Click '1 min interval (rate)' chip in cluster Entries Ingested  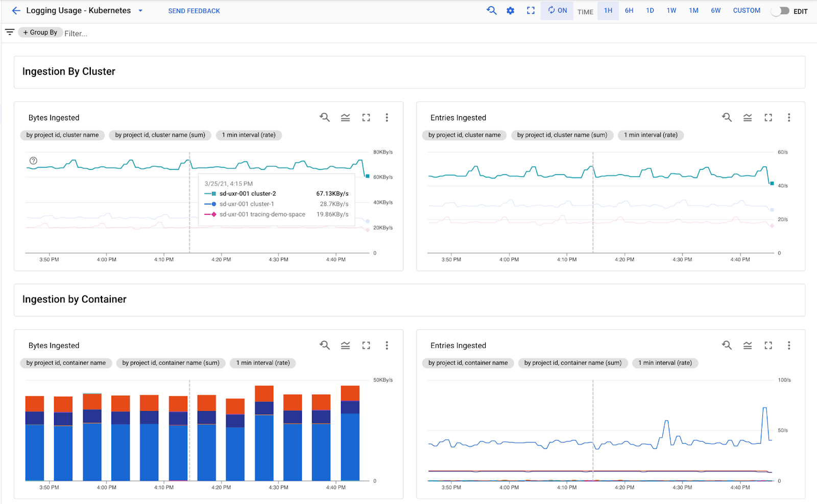(x=651, y=135)
